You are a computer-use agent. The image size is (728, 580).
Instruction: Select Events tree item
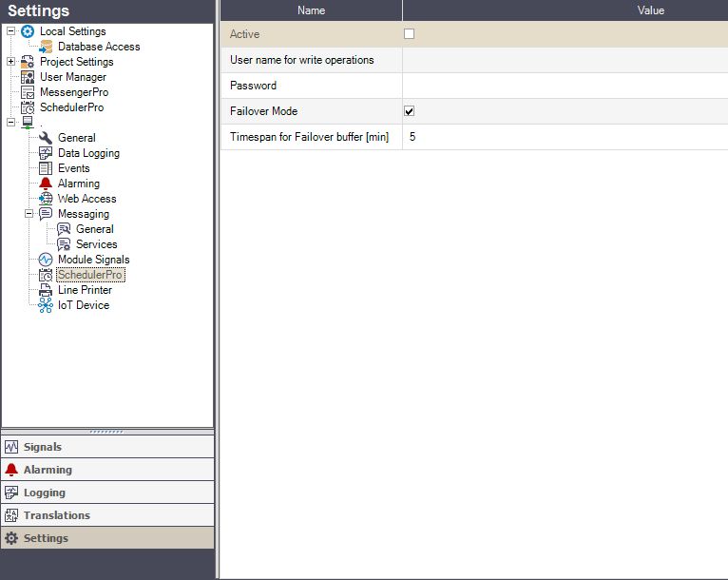tap(74, 168)
